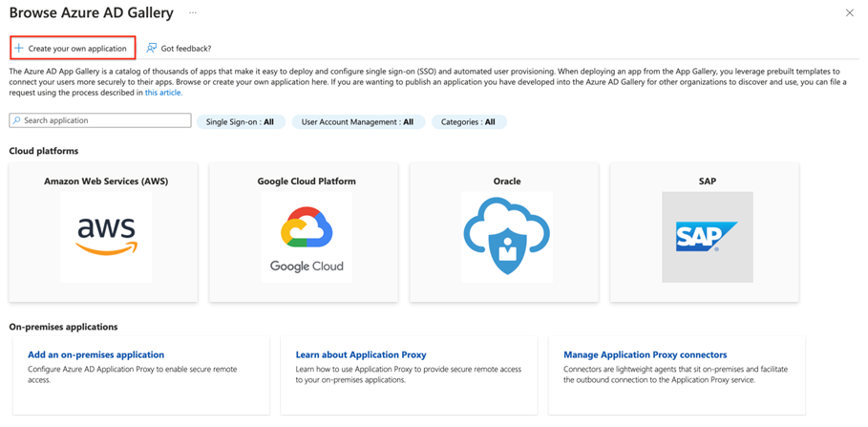Open the Single Sign-on filter
Screen dimensions: 868x427
click(x=241, y=122)
